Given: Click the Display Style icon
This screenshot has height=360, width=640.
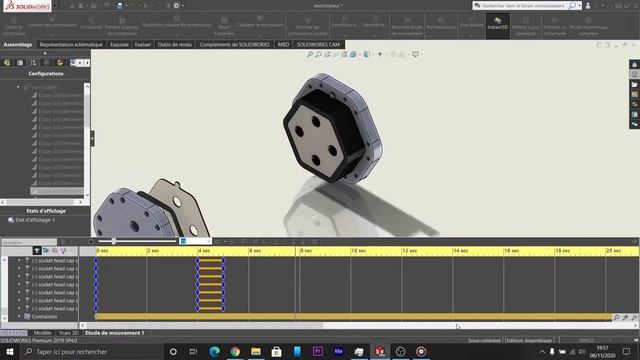Looking at the screenshot, I should click(x=367, y=54).
